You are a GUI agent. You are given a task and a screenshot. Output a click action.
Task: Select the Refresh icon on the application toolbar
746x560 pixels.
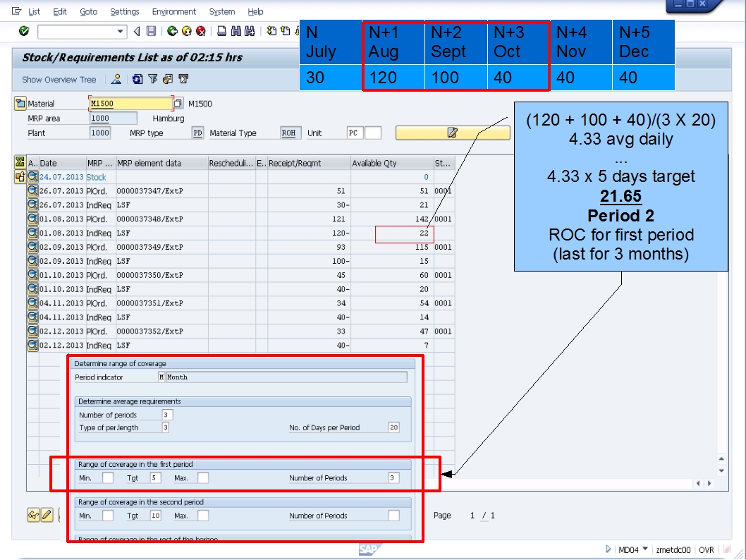pos(137,80)
